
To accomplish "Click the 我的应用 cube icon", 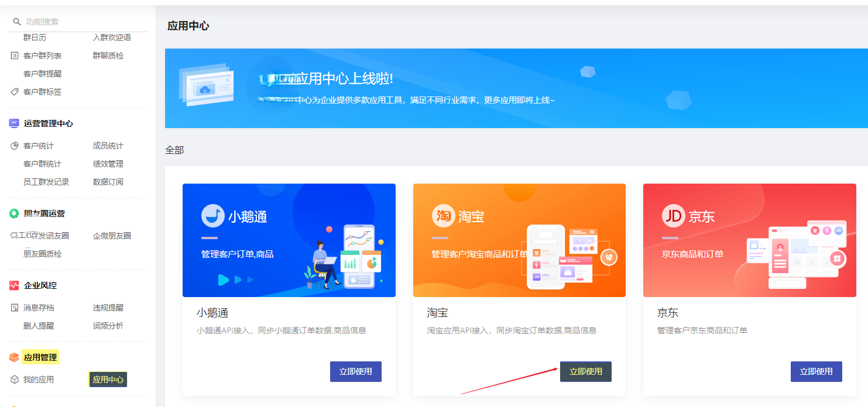I will click(x=15, y=380).
